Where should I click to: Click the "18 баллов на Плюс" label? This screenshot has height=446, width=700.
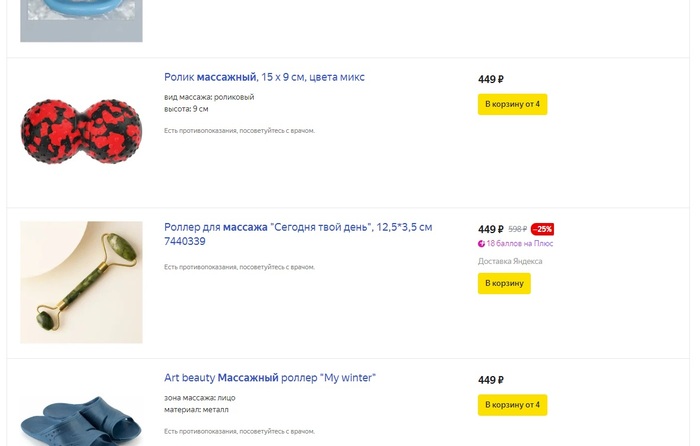(x=519, y=244)
